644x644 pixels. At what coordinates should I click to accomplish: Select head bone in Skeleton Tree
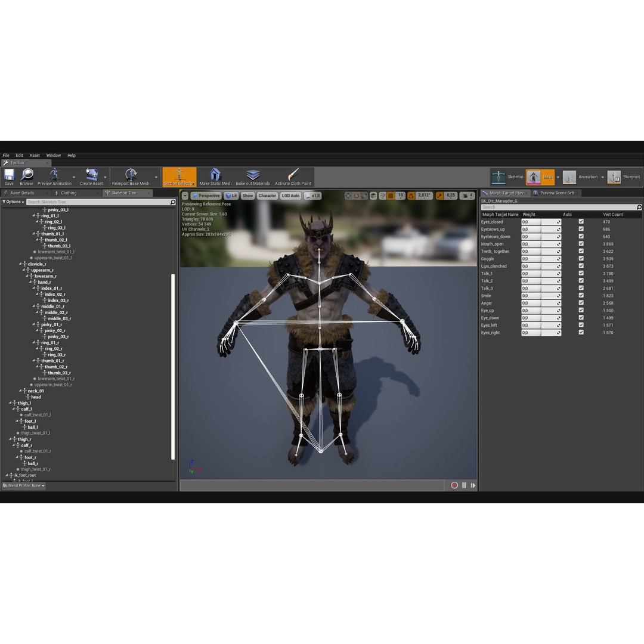36,397
